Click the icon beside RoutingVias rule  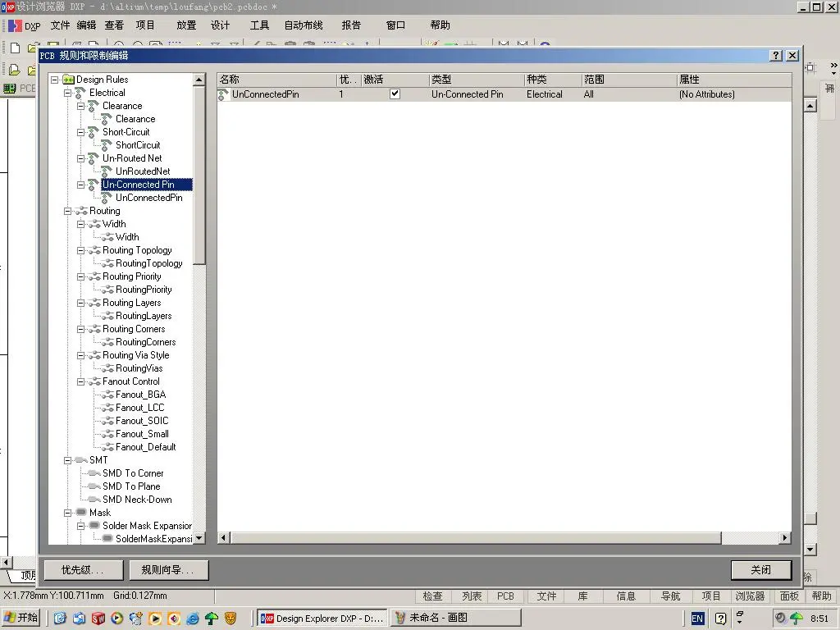click(107, 368)
